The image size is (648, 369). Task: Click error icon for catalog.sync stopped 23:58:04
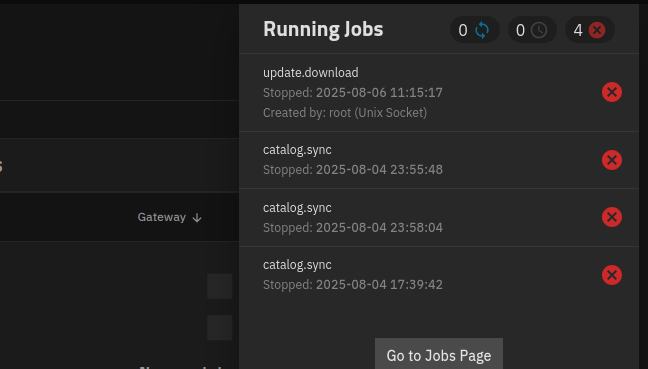[612, 217]
